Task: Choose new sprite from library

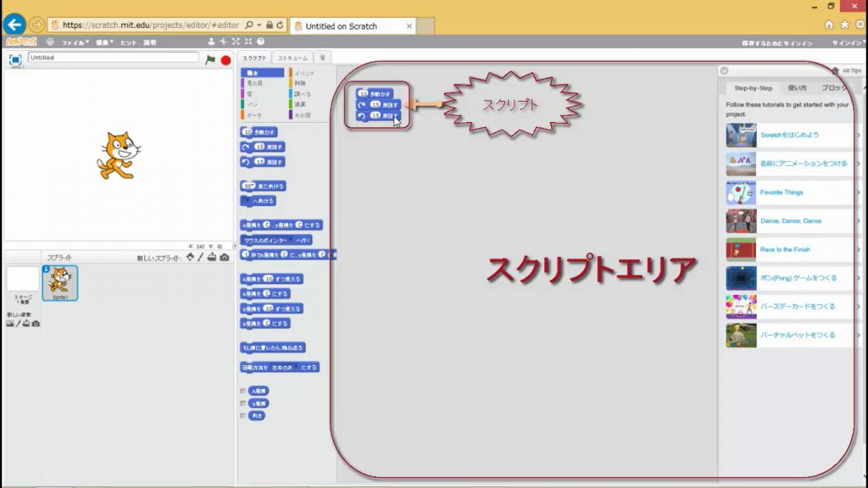Action: (190, 258)
